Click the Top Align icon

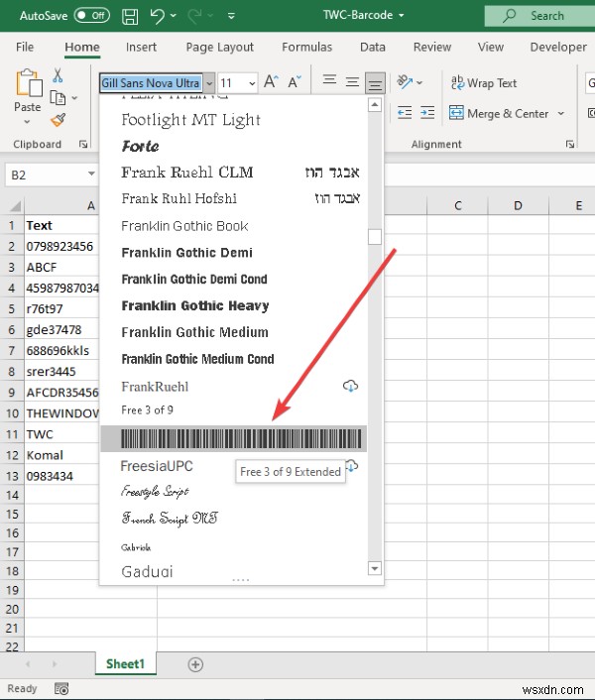[329, 80]
